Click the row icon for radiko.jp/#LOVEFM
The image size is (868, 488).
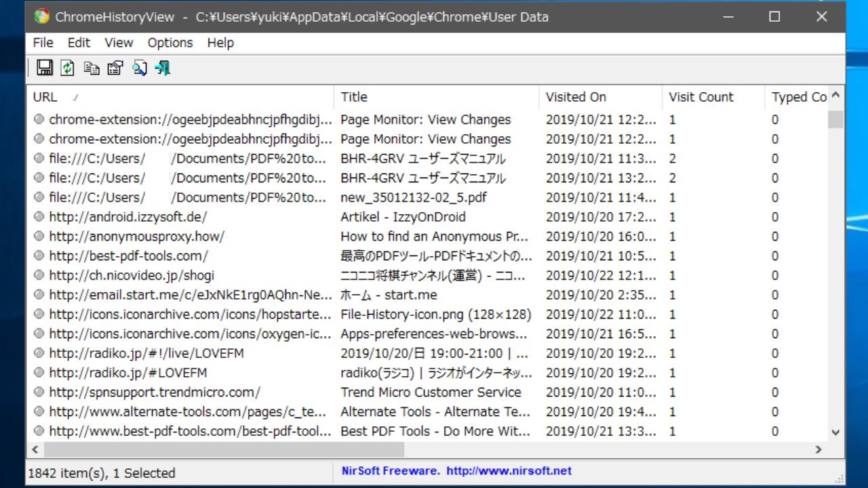coord(39,373)
